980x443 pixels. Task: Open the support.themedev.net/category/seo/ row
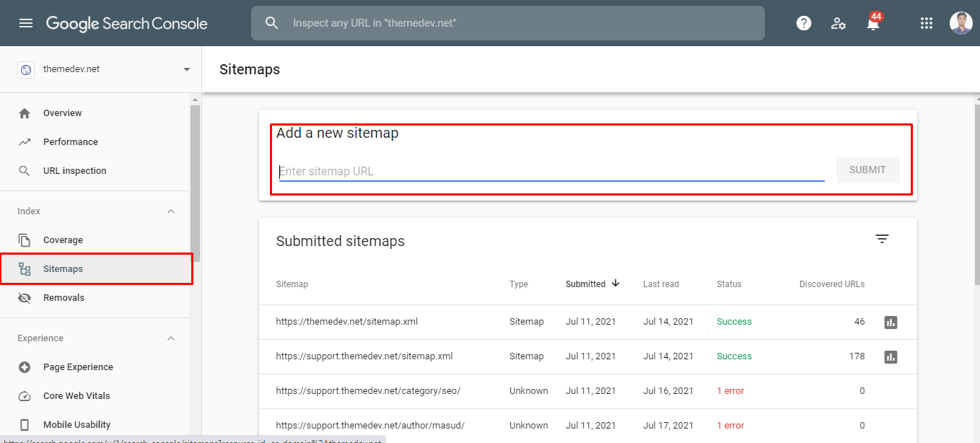click(x=588, y=391)
